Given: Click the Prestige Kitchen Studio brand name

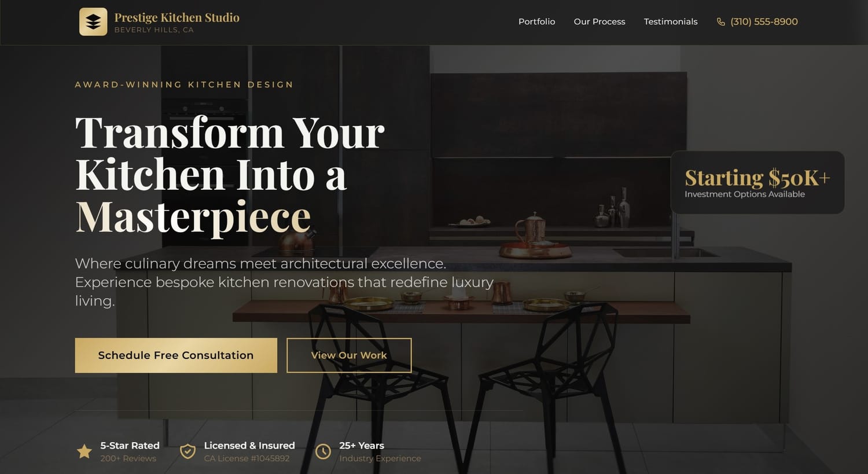Looking at the screenshot, I should [x=177, y=17].
